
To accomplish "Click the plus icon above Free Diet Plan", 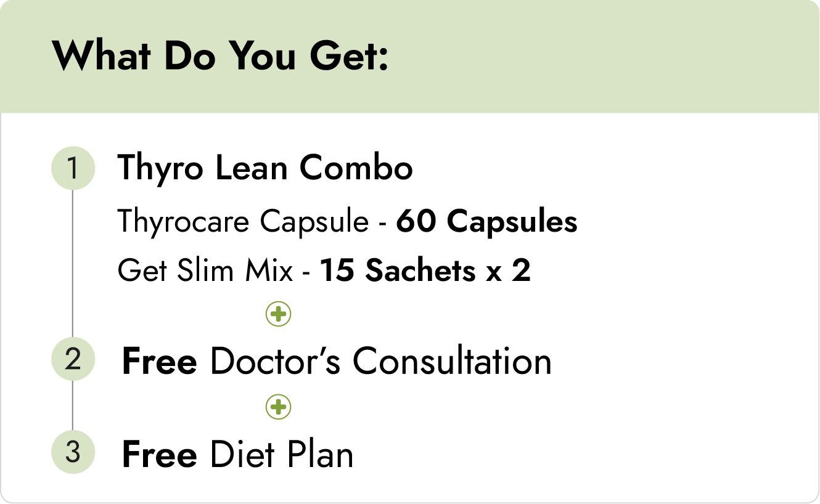I will (278, 407).
